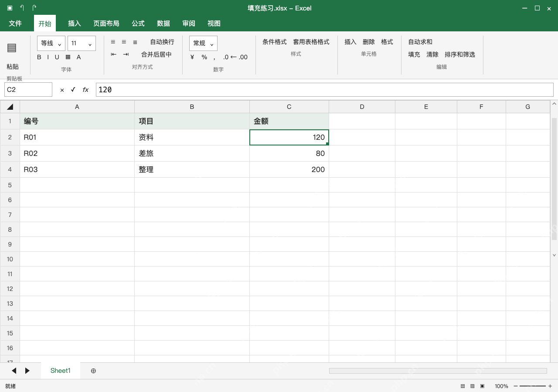Click the zoom slider in status bar

point(533,386)
